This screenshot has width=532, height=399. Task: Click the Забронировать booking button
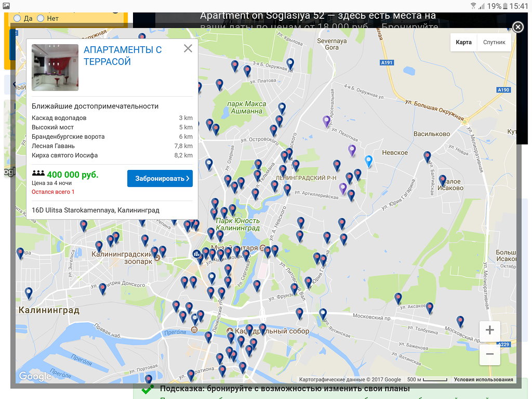pos(160,179)
